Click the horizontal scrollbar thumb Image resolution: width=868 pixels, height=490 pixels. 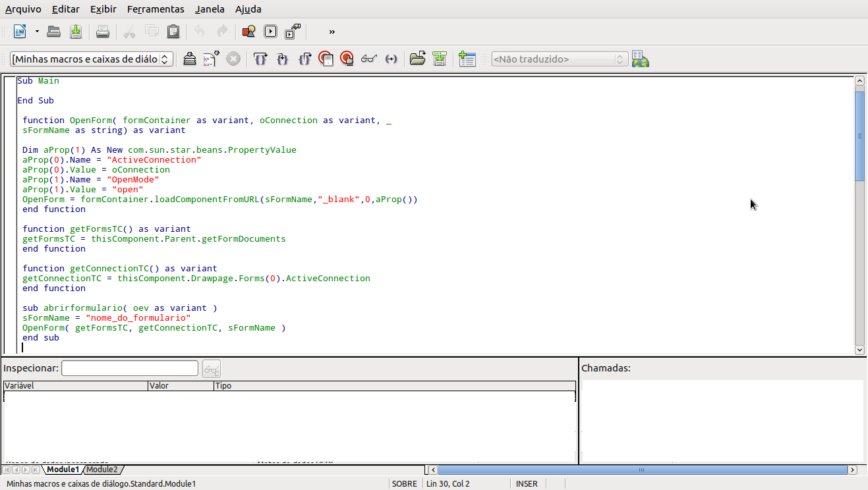pos(642,470)
